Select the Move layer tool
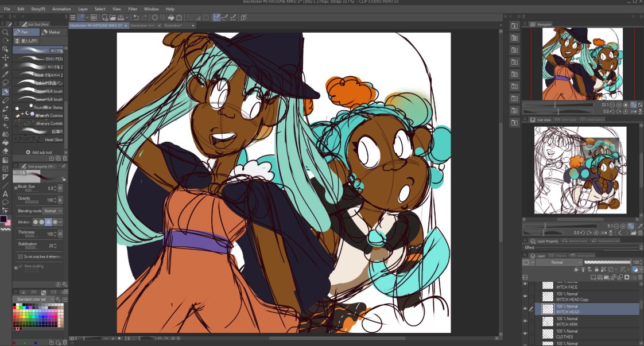Image resolution: width=644 pixels, height=346 pixels. pyautogui.click(x=5, y=57)
